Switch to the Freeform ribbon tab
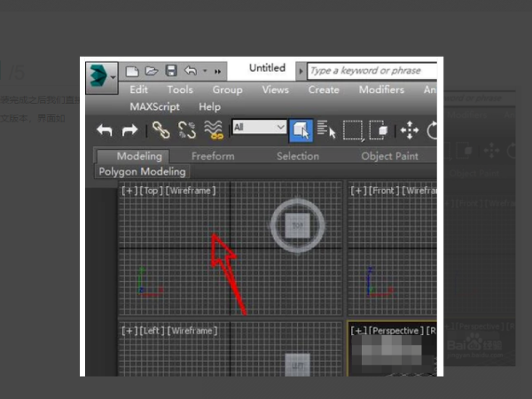 [213, 156]
